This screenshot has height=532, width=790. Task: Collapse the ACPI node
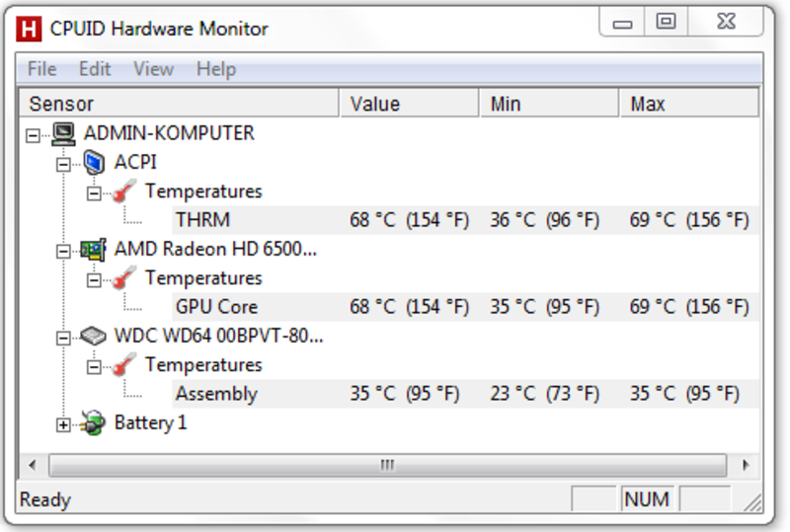(x=63, y=164)
